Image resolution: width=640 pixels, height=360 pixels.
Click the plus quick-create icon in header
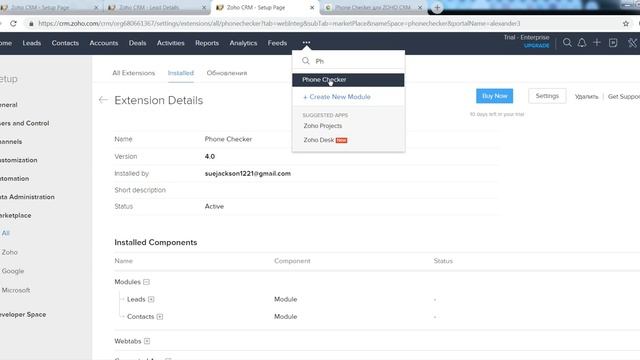coord(596,42)
